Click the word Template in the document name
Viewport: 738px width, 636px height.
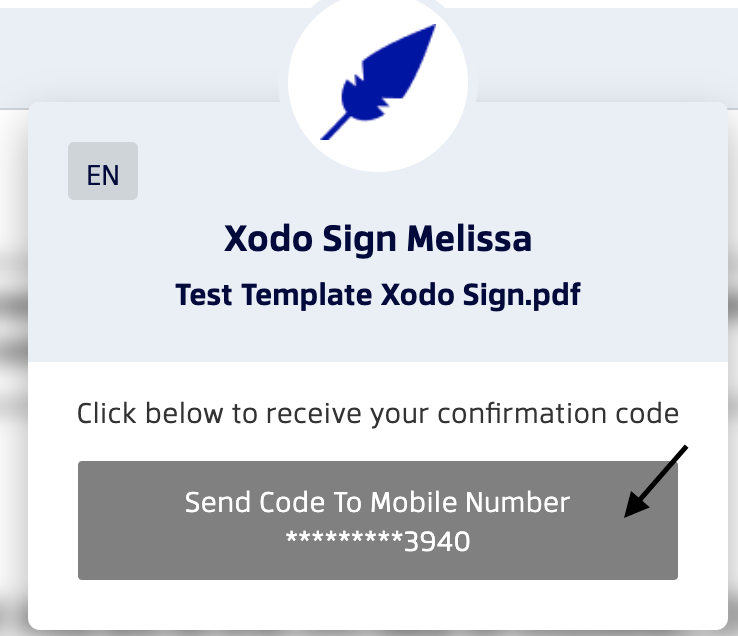(307, 295)
